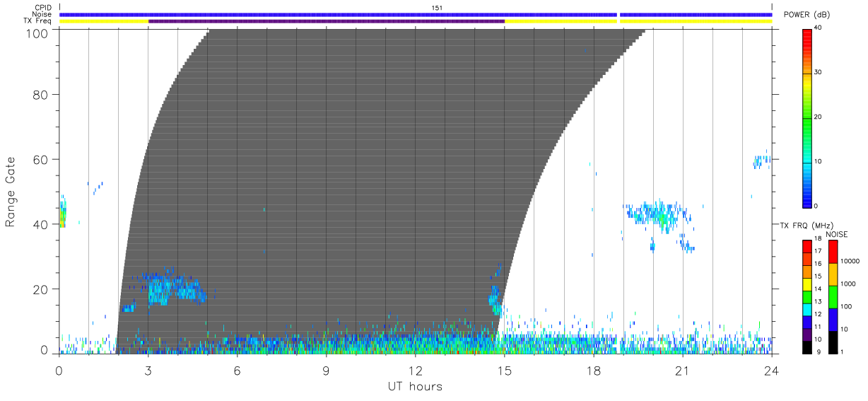Click the 10 label on POWER colorbar
868x401 pixels.
(x=816, y=161)
